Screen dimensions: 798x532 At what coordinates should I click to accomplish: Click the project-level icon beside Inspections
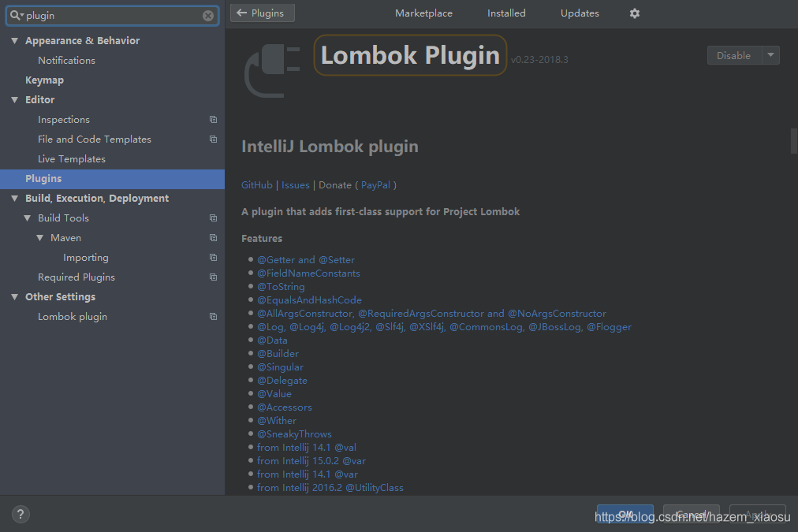tap(213, 120)
